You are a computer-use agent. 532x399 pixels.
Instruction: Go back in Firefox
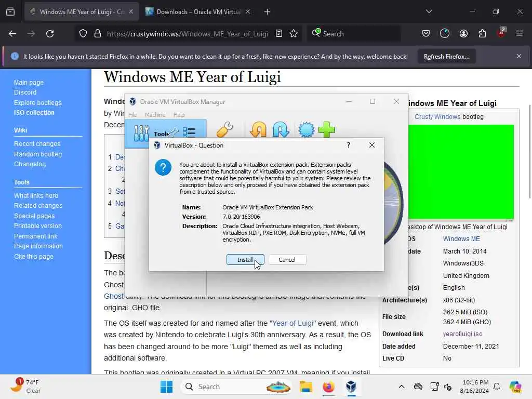[12, 34]
